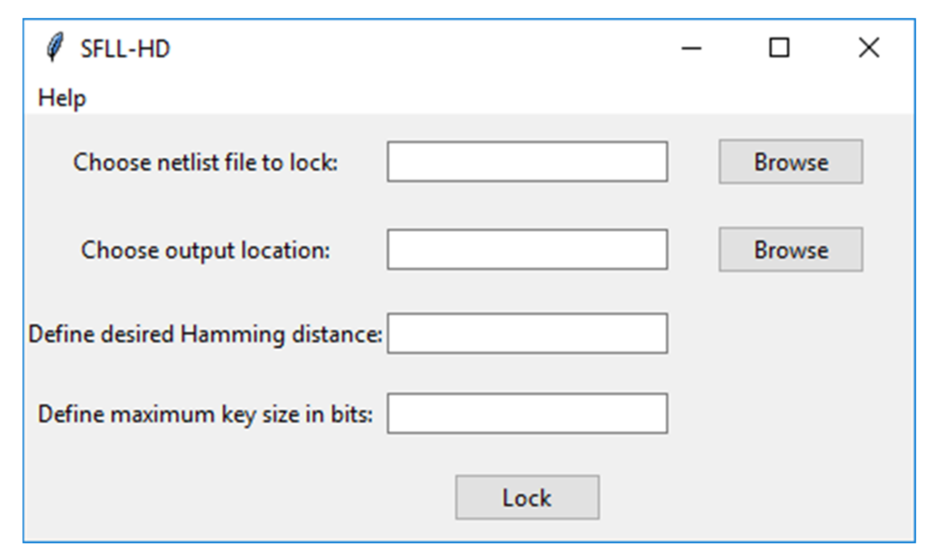Screen dimensions: 935x560
Task: Click the empty title bar area before Minimize
Action: coord(419,48)
